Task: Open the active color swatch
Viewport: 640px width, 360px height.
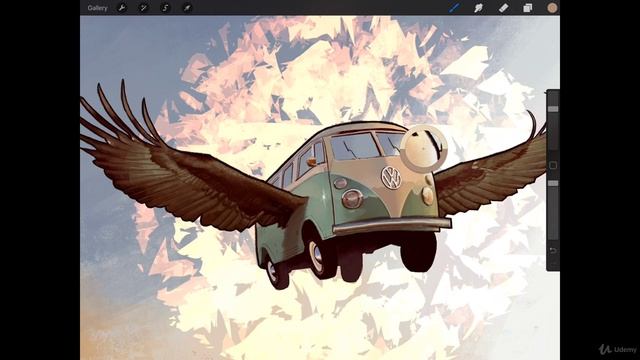Action: 552,8
